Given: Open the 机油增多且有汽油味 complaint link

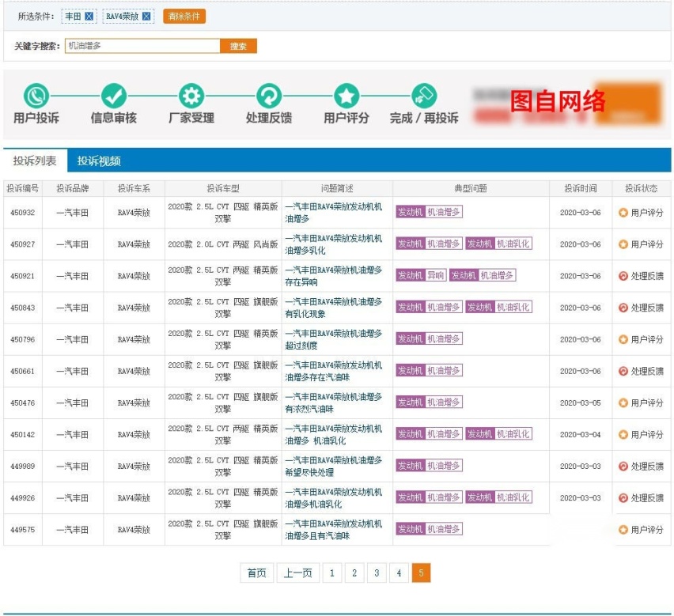Looking at the screenshot, I should [334, 530].
